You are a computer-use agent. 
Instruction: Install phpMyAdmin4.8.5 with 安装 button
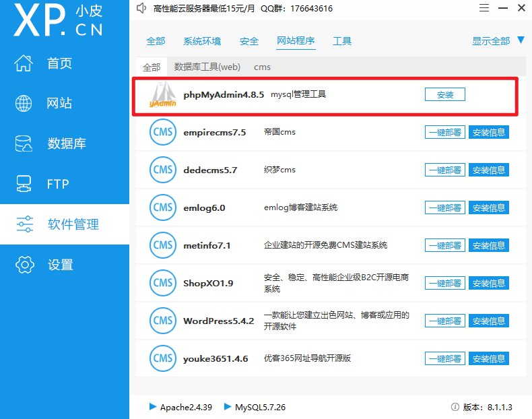click(445, 94)
